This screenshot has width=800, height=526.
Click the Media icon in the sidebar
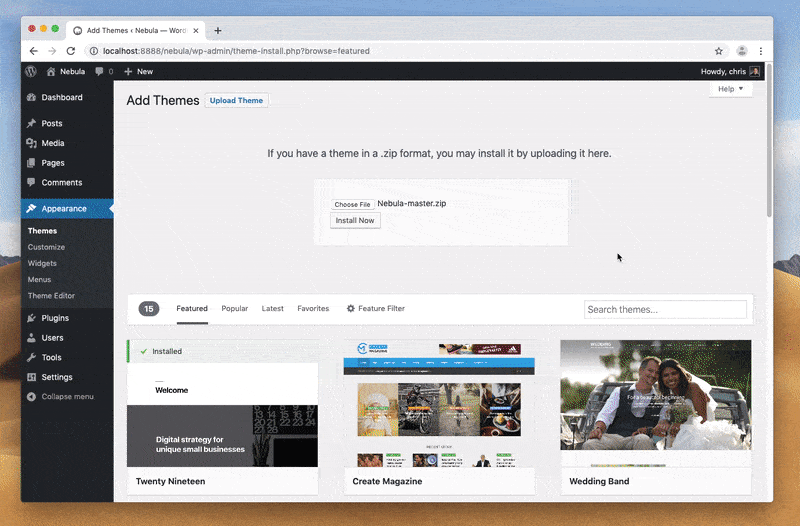point(32,143)
